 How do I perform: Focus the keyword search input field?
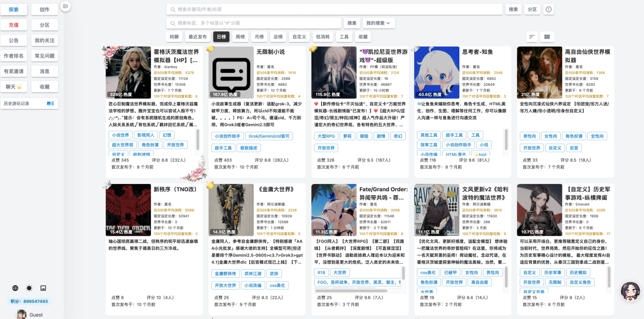[x=335, y=9]
